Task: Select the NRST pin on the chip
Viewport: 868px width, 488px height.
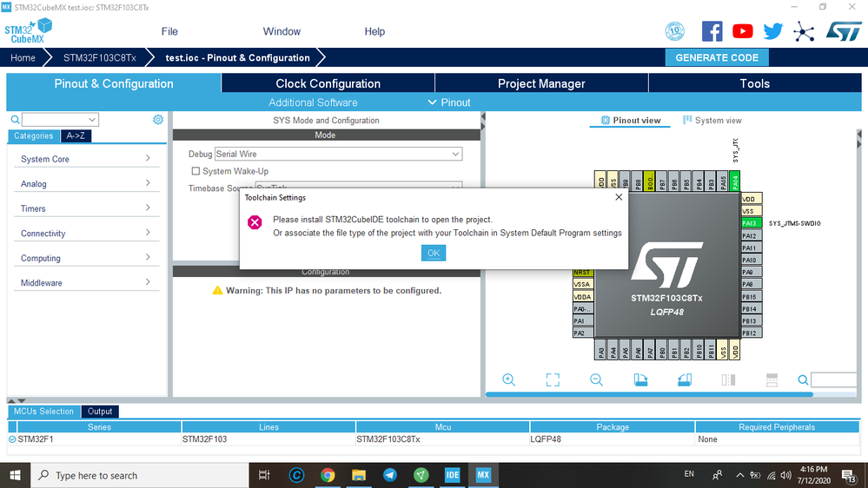Action: 583,272
